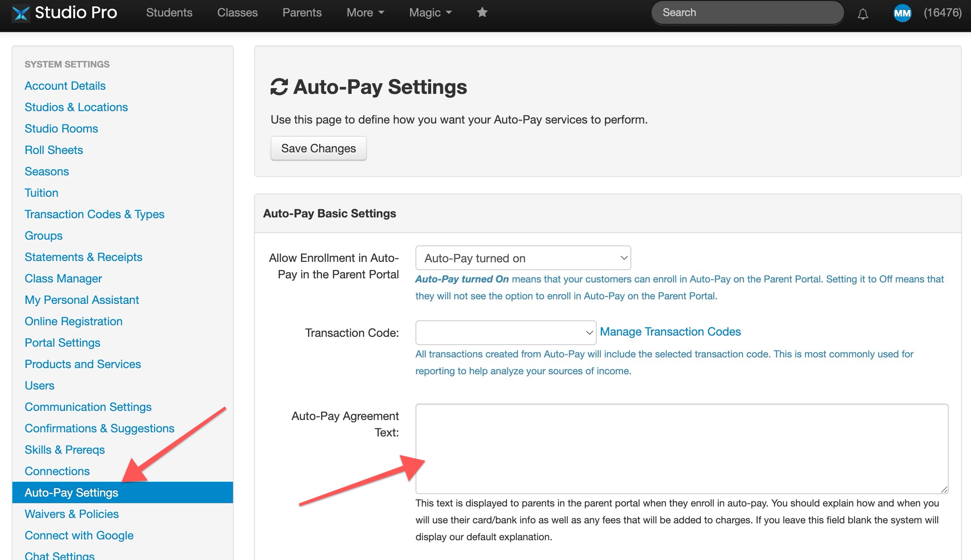
Task: Click the Auto-Pay refresh arrows icon
Action: [279, 87]
